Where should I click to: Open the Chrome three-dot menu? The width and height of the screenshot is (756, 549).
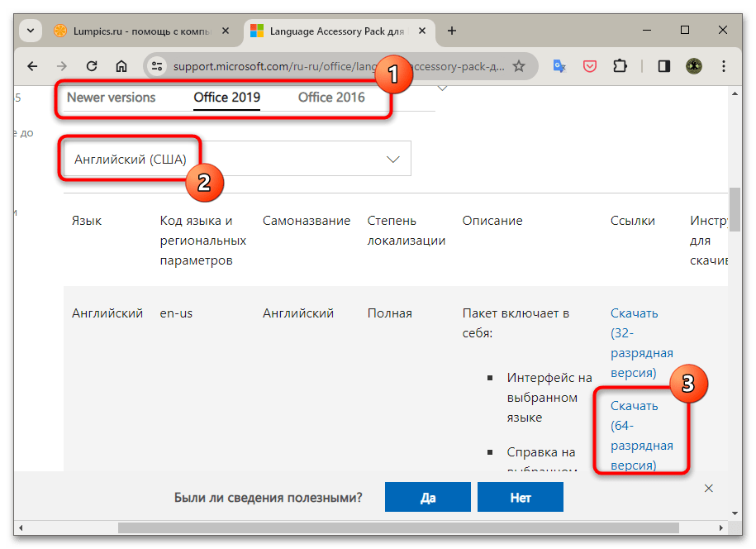724,66
